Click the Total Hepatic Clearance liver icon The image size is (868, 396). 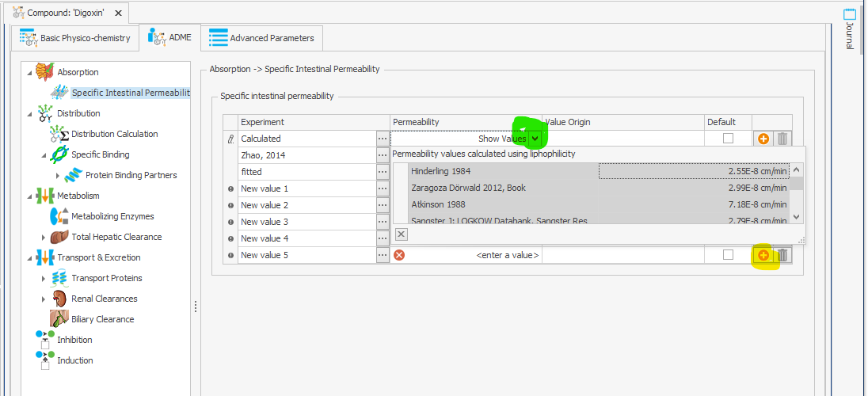(x=59, y=237)
